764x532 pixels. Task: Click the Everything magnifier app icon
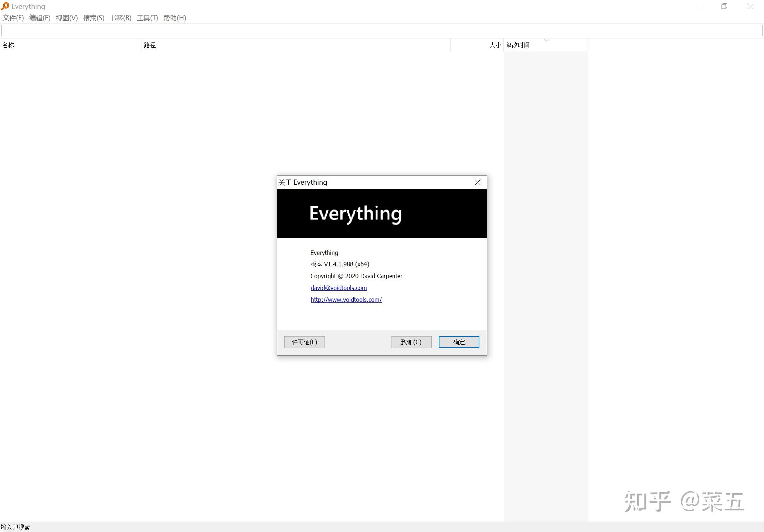coord(5,6)
